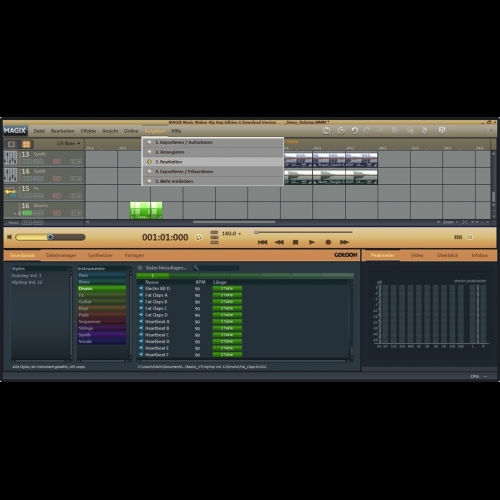Switch to the Dateimanager tab
Screen dimensions: 500x500
[x=61, y=255]
